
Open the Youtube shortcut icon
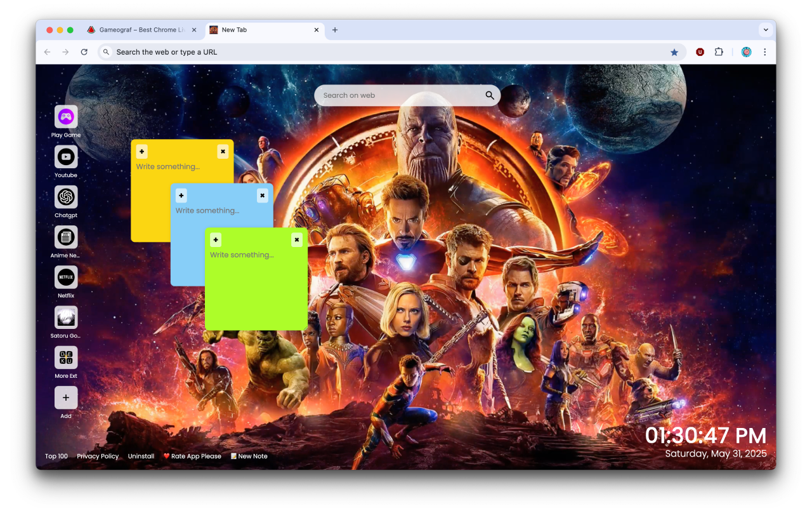pos(66,157)
